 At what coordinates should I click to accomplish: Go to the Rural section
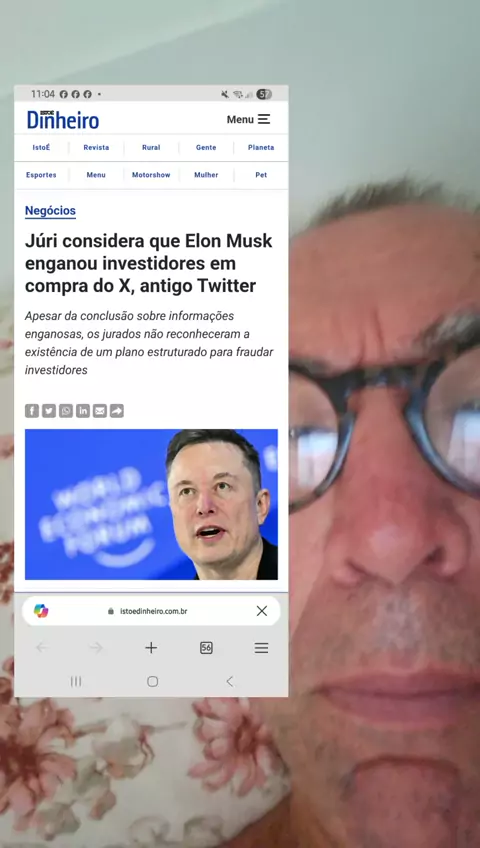(x=151, y=147)
